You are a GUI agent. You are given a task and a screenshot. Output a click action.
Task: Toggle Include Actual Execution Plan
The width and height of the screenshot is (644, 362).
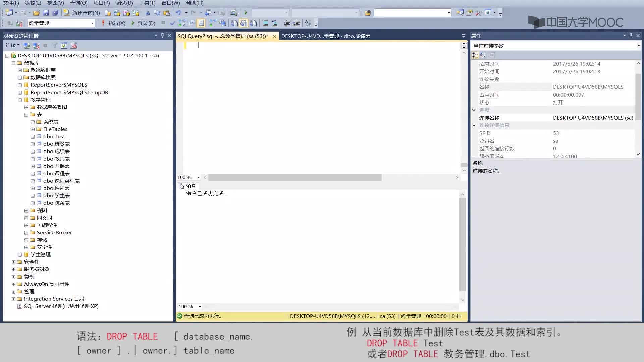[x=213, y=23]
